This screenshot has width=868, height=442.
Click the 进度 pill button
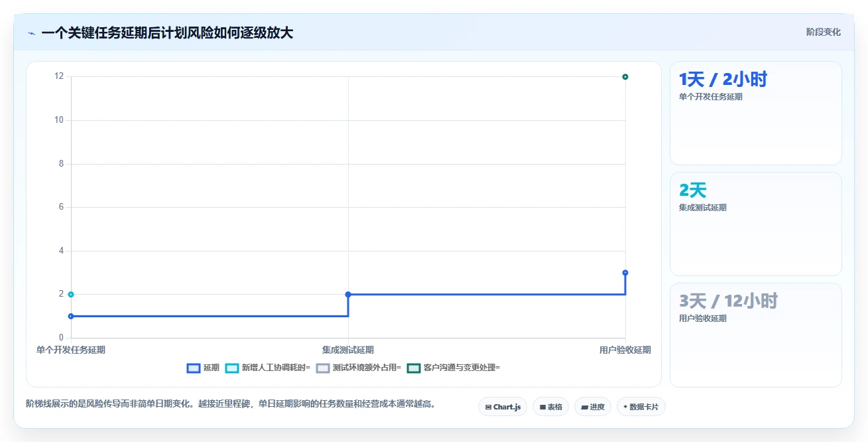pyautogui.click(x=593, y=407)
